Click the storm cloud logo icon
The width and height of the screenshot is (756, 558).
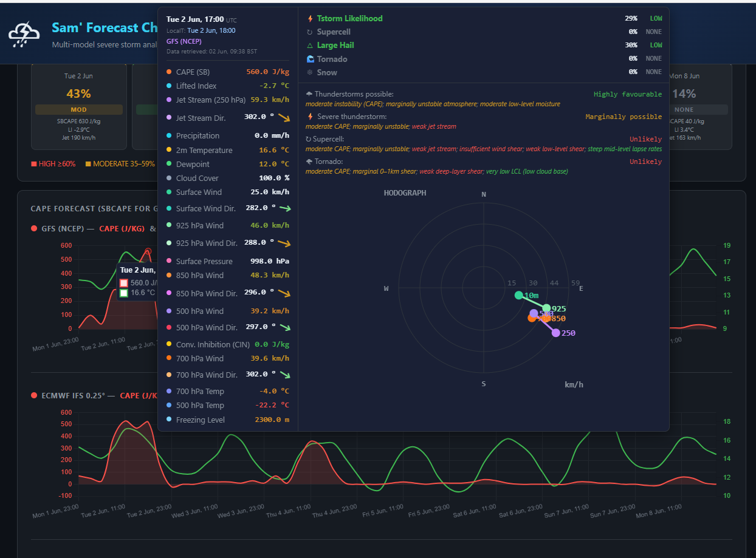click(x=24, y=35)
